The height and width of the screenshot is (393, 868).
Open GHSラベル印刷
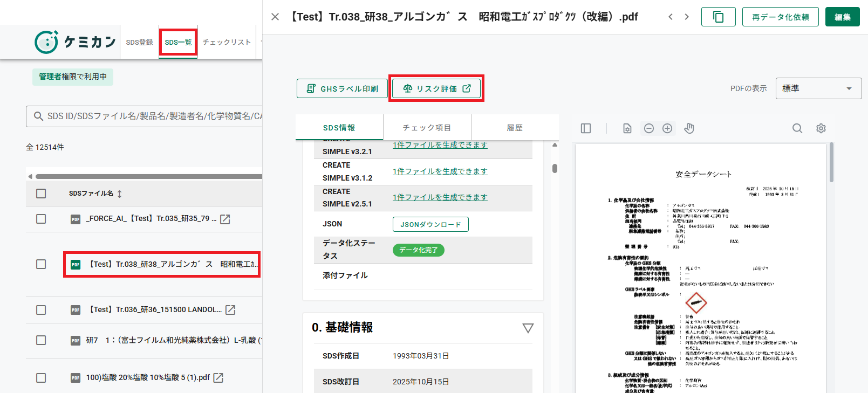(342, 88)
